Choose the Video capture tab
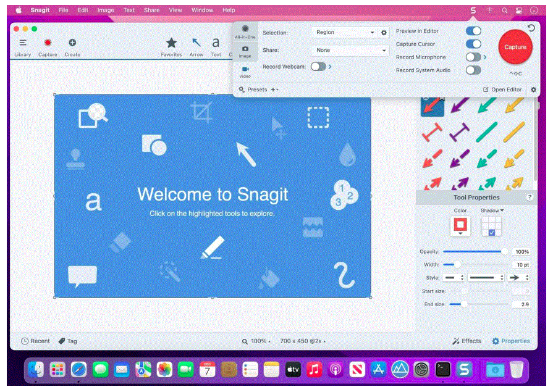The height and width of the screenshot is (392, 553). pyautogui.click(x=245, y=72)
